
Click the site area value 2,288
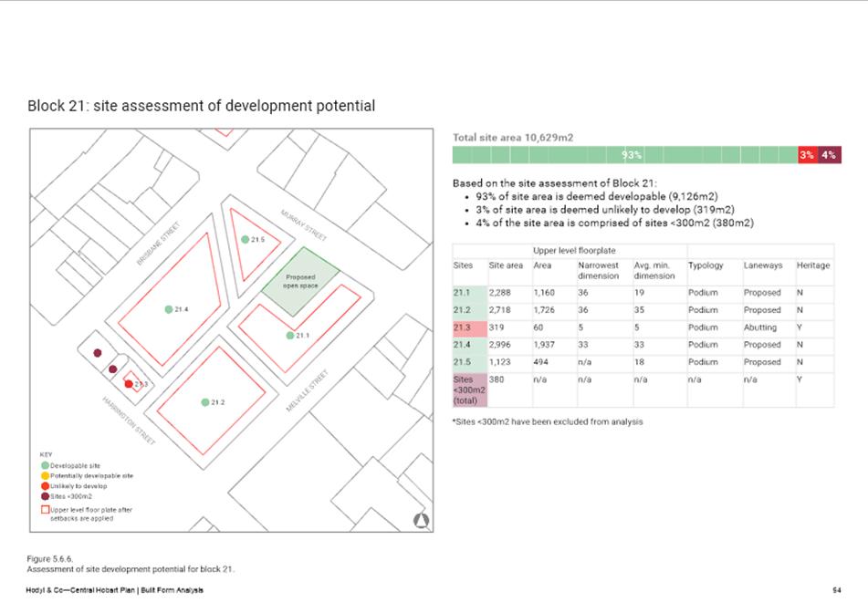pos(500,293)
